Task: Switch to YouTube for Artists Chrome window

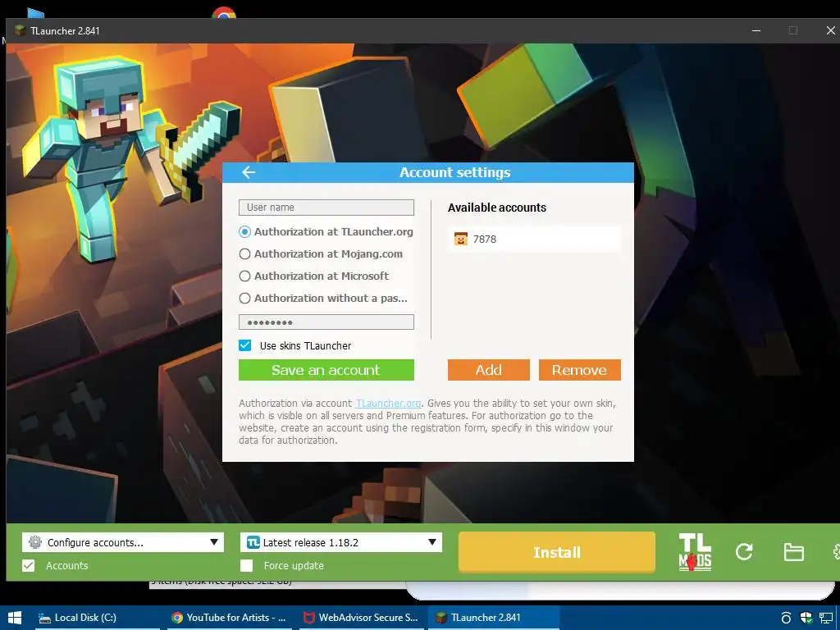Action: pyautogui.click(x=229, y=618)
